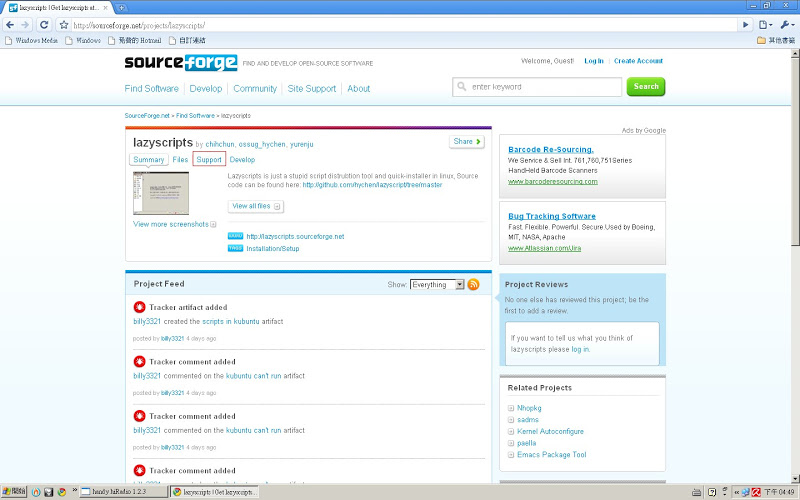
Task: Click the Create Account link
Action: click(638, 61)
